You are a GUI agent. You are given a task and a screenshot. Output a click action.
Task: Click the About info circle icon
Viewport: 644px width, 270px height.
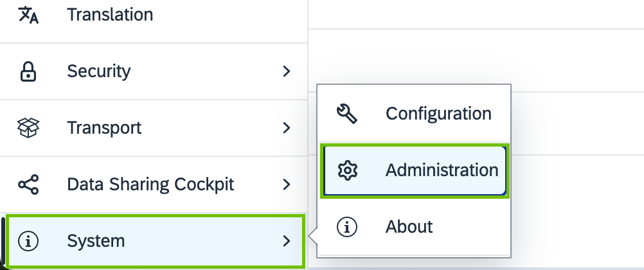pyautogui.click(x=348, y=226)
